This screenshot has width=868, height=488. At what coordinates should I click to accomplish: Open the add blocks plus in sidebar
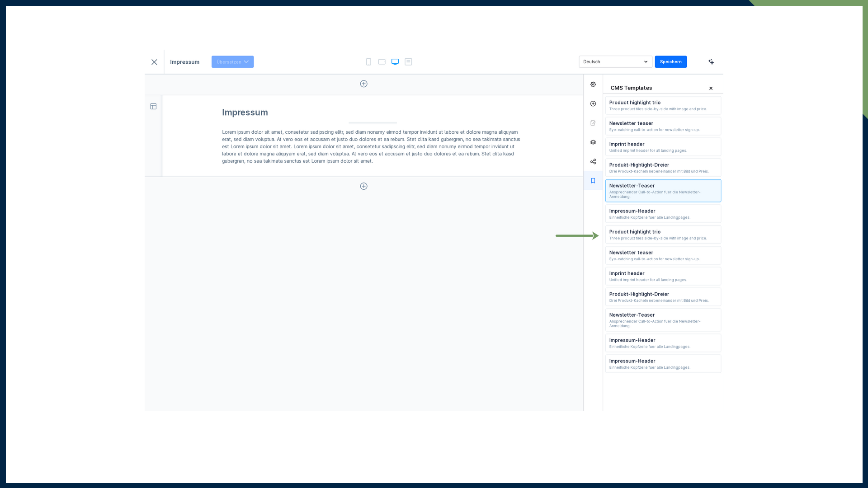(593, 104)
